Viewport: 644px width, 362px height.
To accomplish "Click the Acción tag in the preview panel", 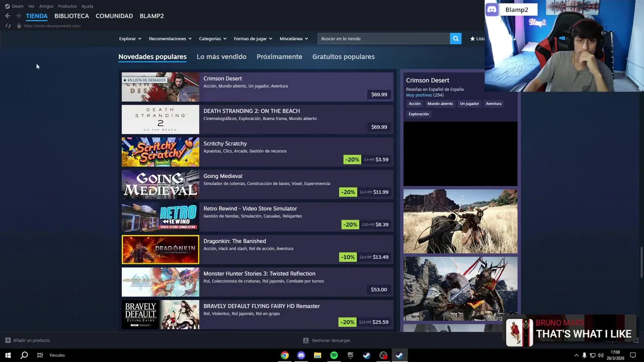I will tap(415, 104).
